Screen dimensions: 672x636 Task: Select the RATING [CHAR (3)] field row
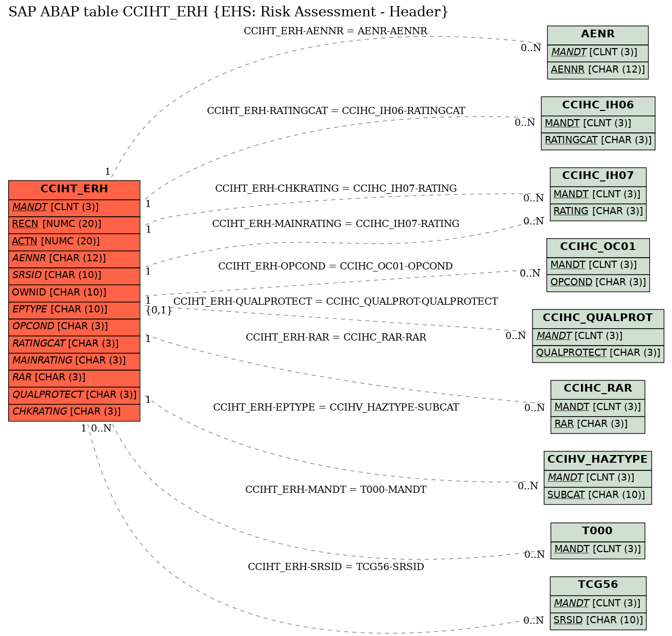pos(598,211)
